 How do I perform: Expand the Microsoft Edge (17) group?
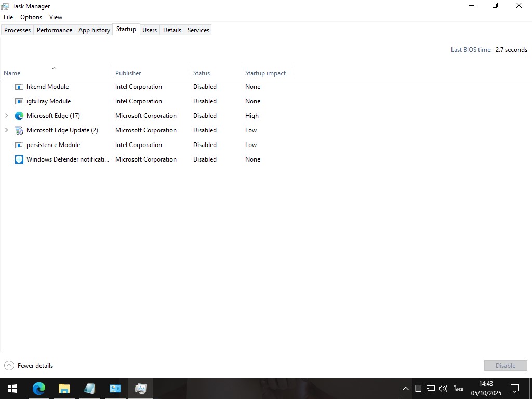(6, 116)
